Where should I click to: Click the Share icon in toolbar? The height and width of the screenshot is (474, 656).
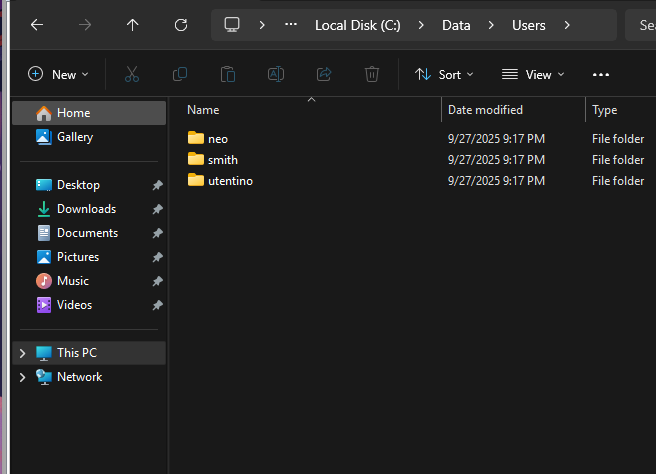click(x=324, y=74)
